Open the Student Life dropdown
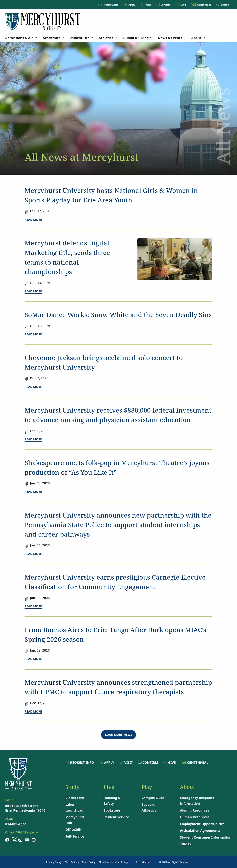This screenshot has height=868, width=237. pyautogui.click(x=81, y=38)
